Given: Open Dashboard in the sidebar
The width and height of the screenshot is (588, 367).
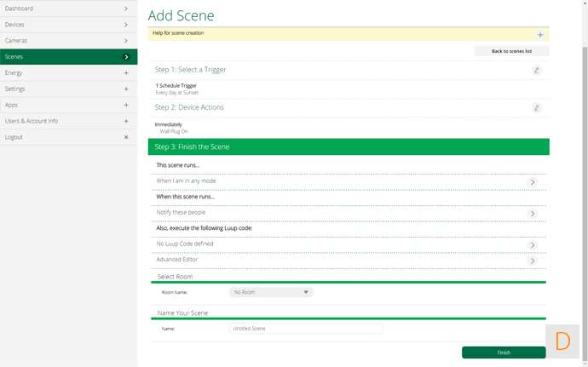Looking at the screenshot, I should pyautogui.click(x=68, y=9).
